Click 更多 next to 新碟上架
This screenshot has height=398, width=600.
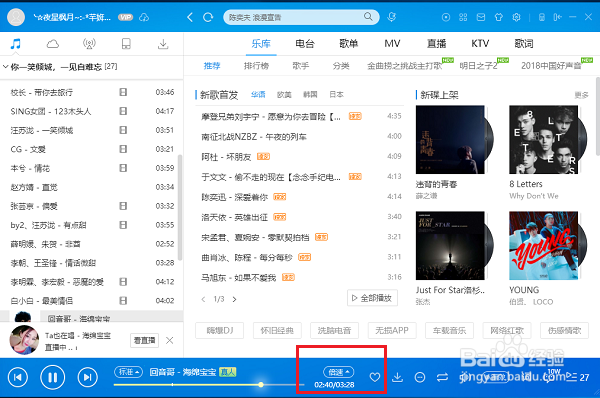pyautogui.click(x=581, y=95)
